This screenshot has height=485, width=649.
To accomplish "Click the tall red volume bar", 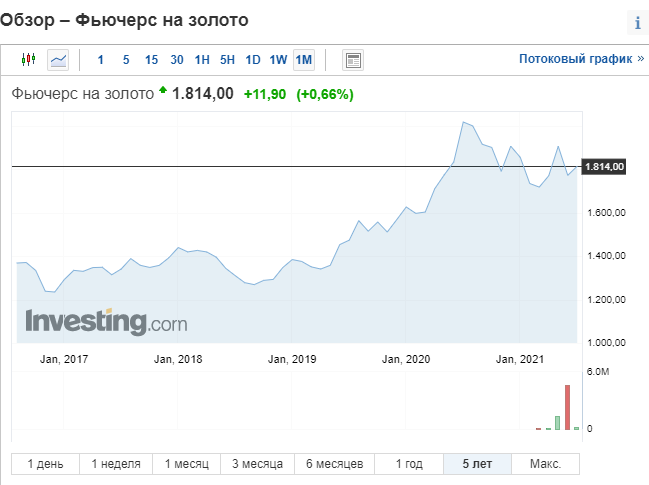I will point(567,407).
